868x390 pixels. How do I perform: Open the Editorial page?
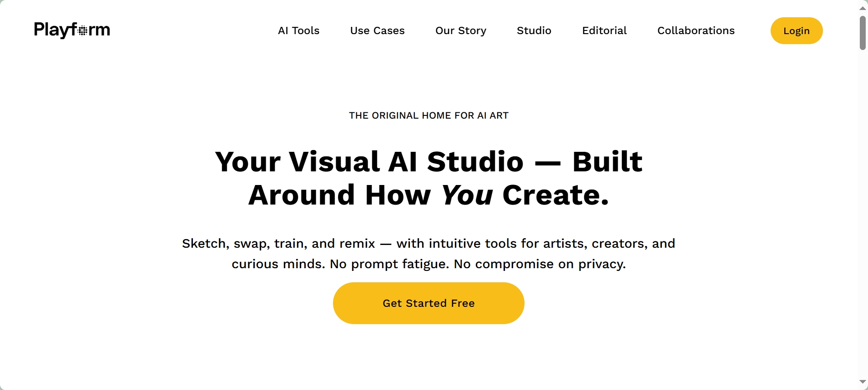[604, 30]
